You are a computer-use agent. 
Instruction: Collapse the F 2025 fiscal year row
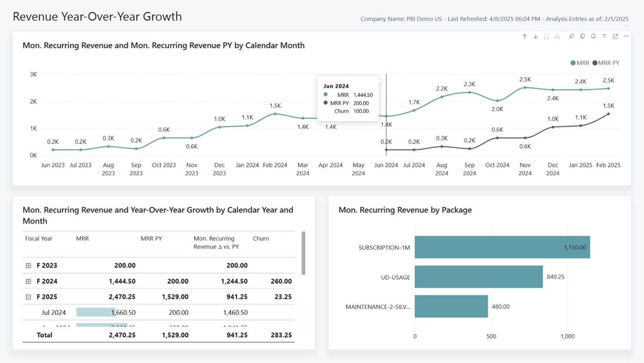28,297
